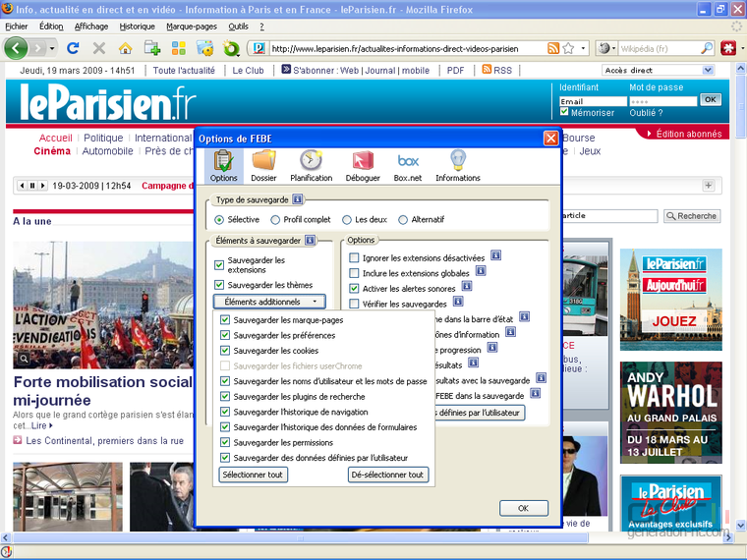Select the Sélective backup type
The width and height of the screenshot is (747, 560).
click(x=219, y=220)
